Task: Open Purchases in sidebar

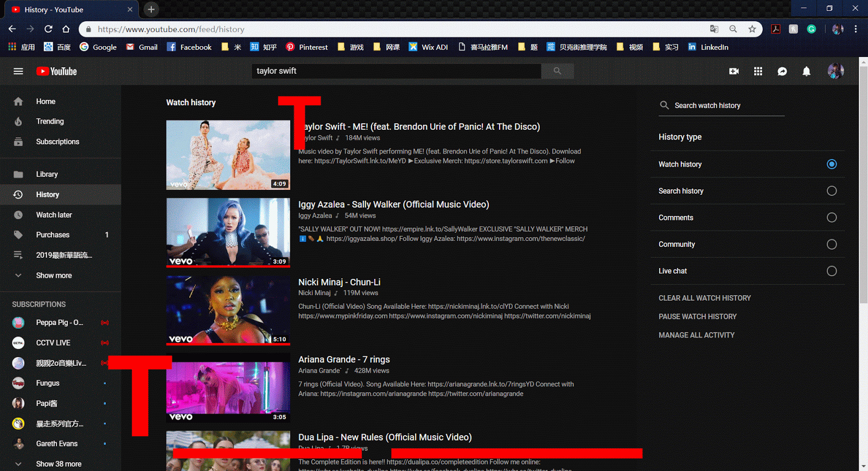Action: pos(60,235)
